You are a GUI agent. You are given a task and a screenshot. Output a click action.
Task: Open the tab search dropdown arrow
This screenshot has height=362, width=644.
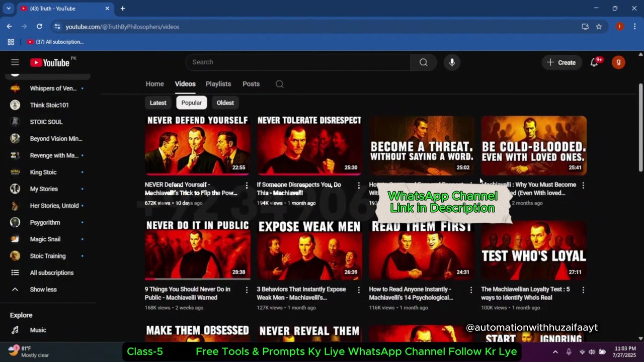click(x=9, y=9)
